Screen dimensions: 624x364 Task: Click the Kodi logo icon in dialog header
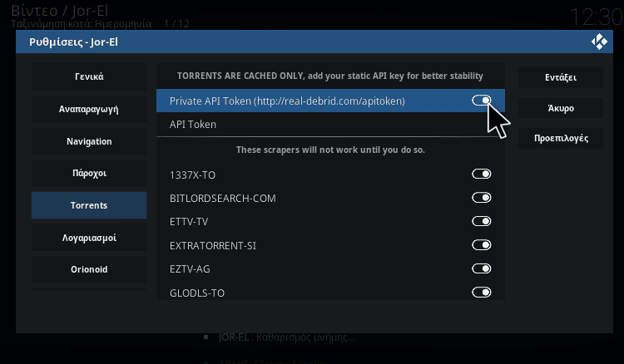[x=597, y=42]
